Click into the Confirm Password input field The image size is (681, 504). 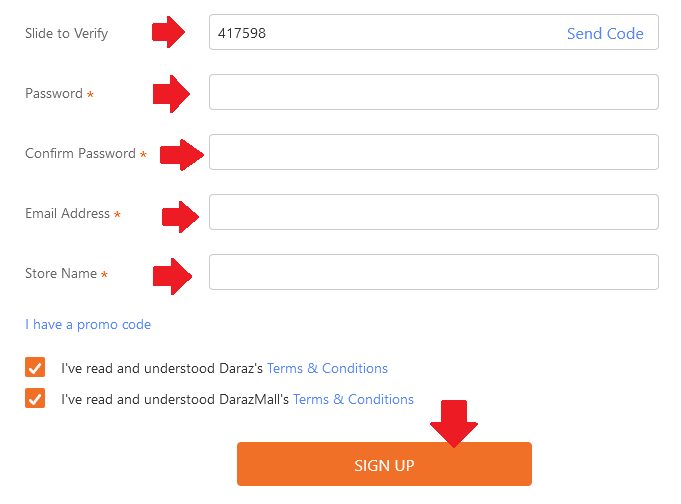[433, 152]
